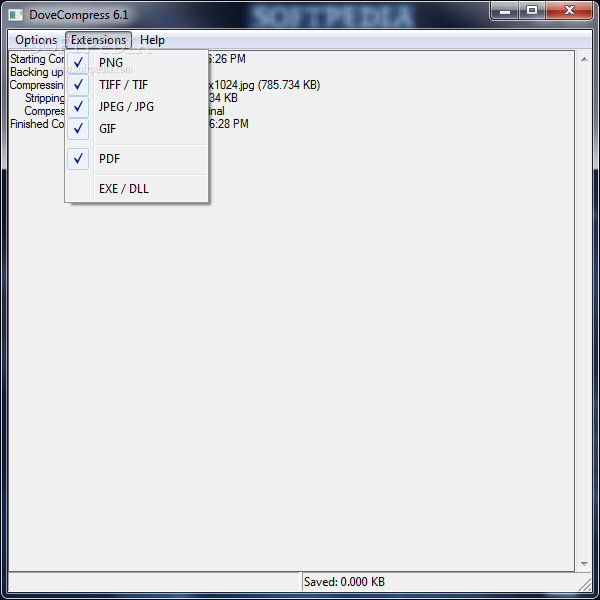
Task: Uncheck the PNG extension
Action: coord(137,62)
